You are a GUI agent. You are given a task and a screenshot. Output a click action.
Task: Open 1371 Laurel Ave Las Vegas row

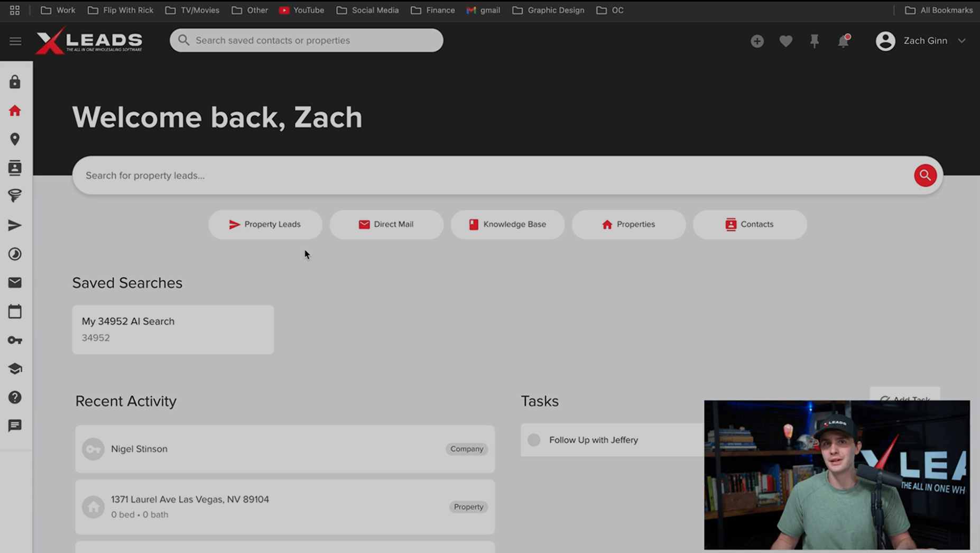(x=285, y=506)
